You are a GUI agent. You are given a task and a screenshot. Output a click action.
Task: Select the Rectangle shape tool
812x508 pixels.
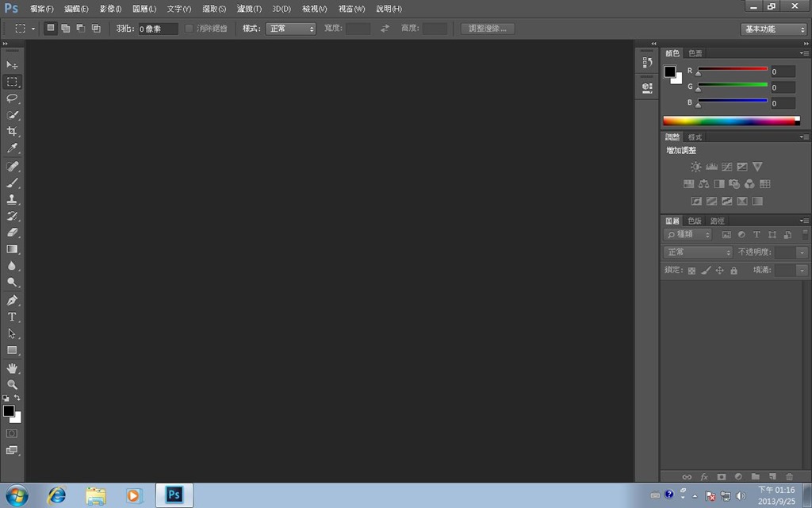click(x=12, y=350)
